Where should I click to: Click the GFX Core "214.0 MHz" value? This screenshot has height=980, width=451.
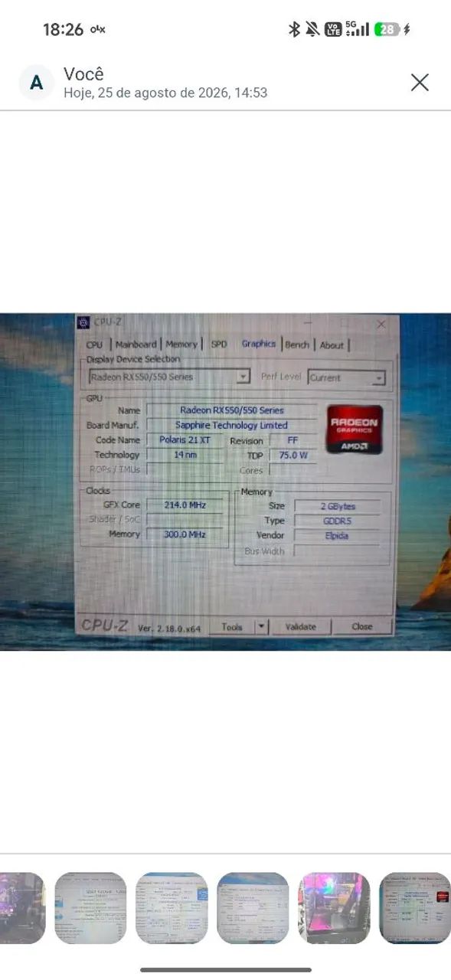pos(185,505)
